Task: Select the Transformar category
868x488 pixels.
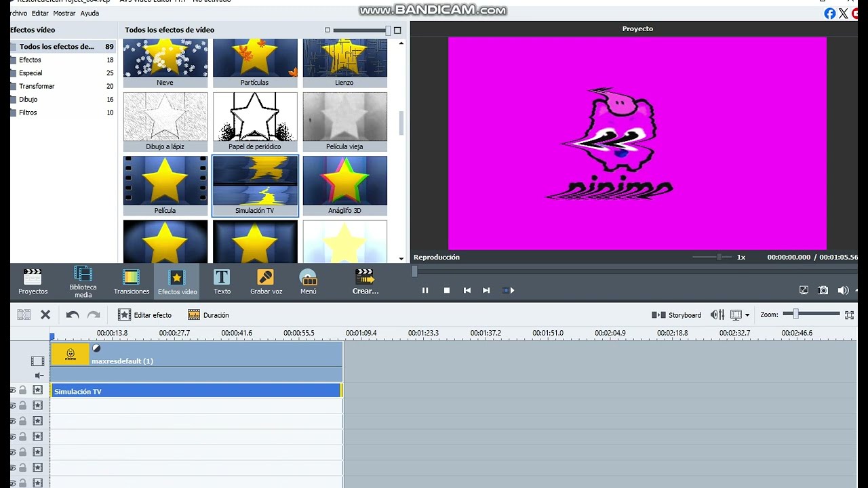Action: coord(62,86)
